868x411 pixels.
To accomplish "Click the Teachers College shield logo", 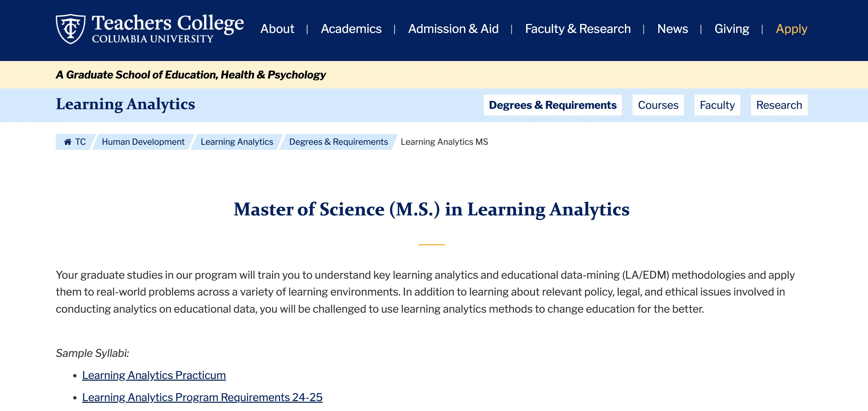I will (x=70, y=29).
